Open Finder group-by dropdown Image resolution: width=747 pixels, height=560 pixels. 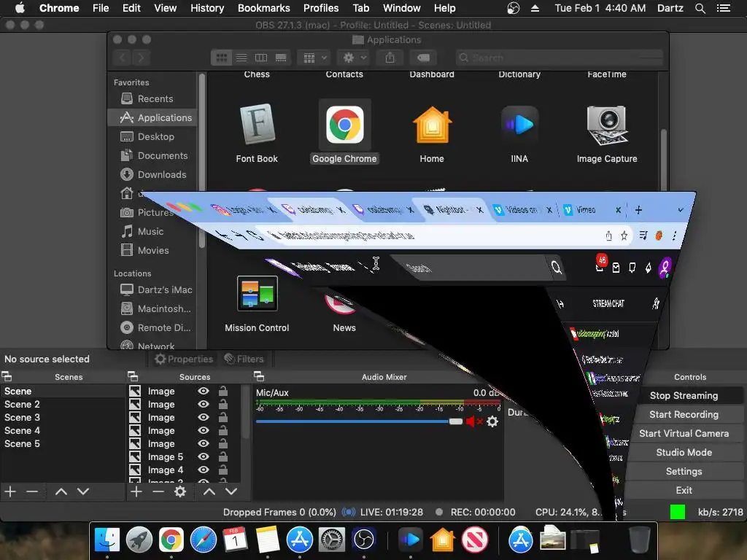(314, 58)
